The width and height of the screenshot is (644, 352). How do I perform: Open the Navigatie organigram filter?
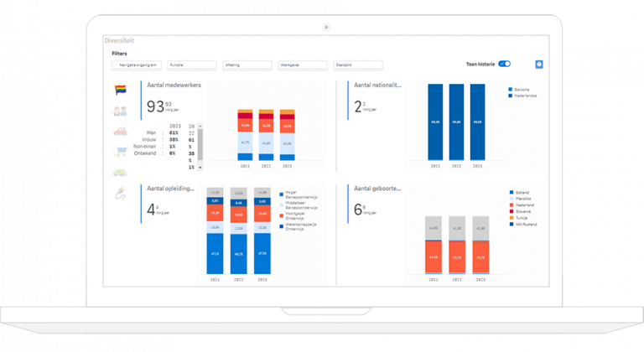(x=138, y=65)
